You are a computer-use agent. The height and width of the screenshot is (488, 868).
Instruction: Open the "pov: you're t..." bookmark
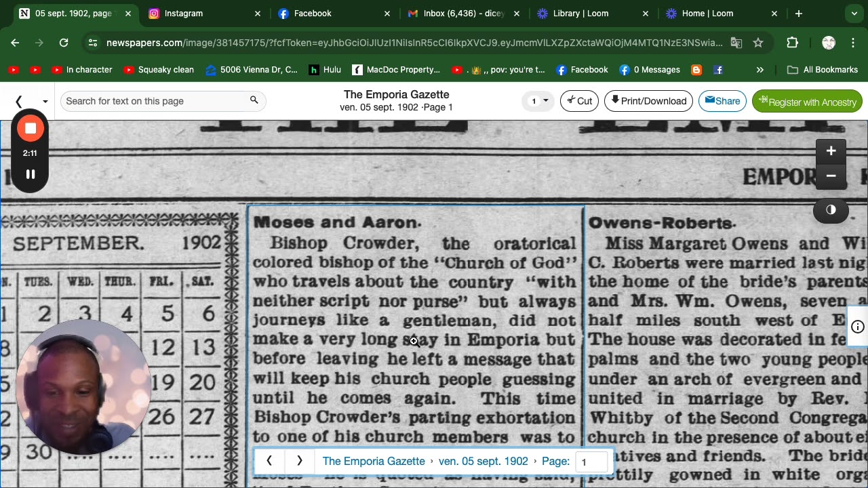tap(498, 70)
